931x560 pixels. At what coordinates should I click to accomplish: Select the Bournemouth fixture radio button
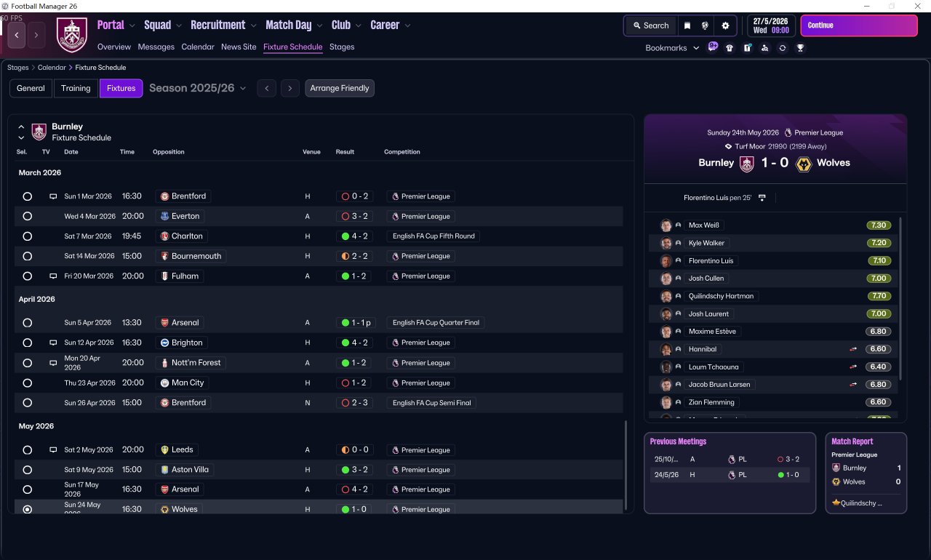coord(28,256)
